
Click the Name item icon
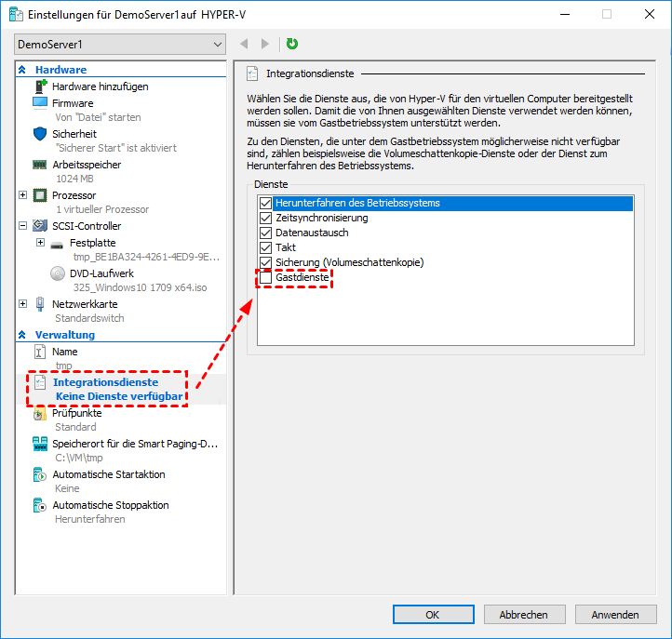tap(39, 352)
